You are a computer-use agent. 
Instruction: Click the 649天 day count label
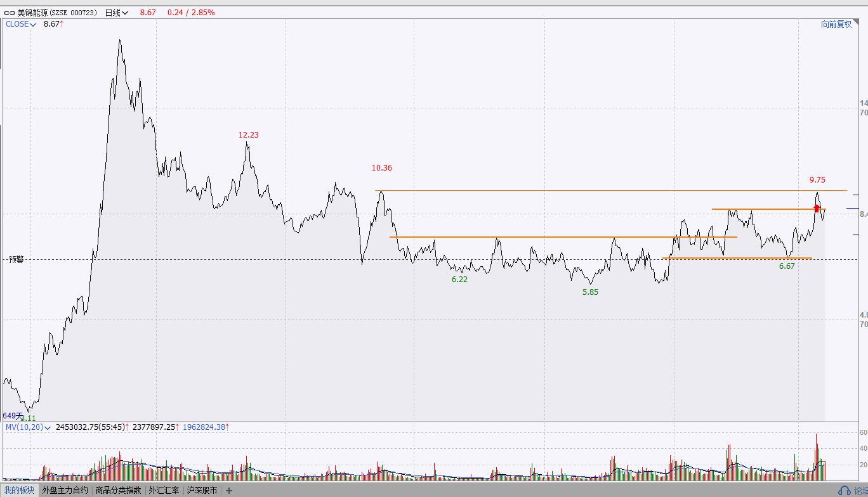coord(11,416)
